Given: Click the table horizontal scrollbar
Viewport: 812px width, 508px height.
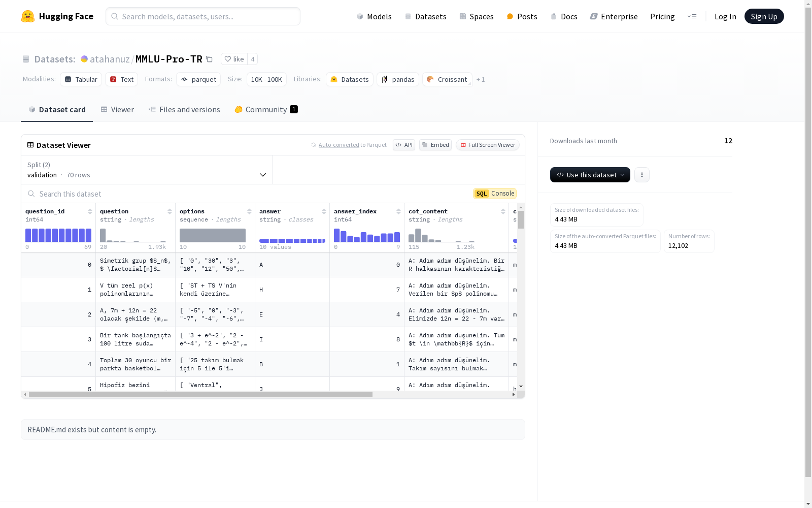Looking at the screenshot, I should point(200,394).
